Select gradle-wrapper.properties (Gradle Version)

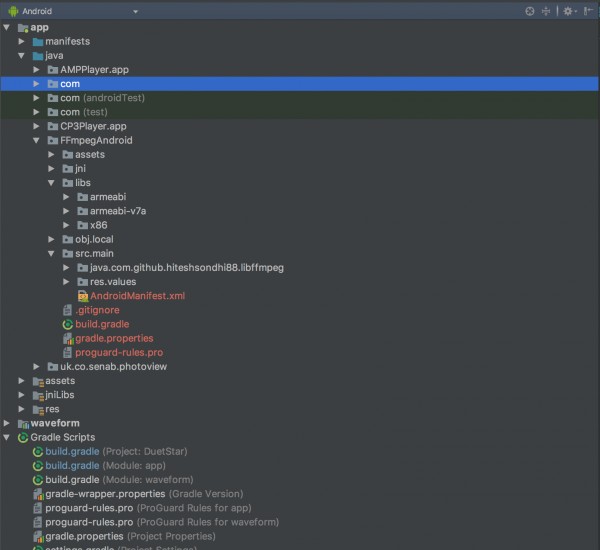tap(144, 494)
